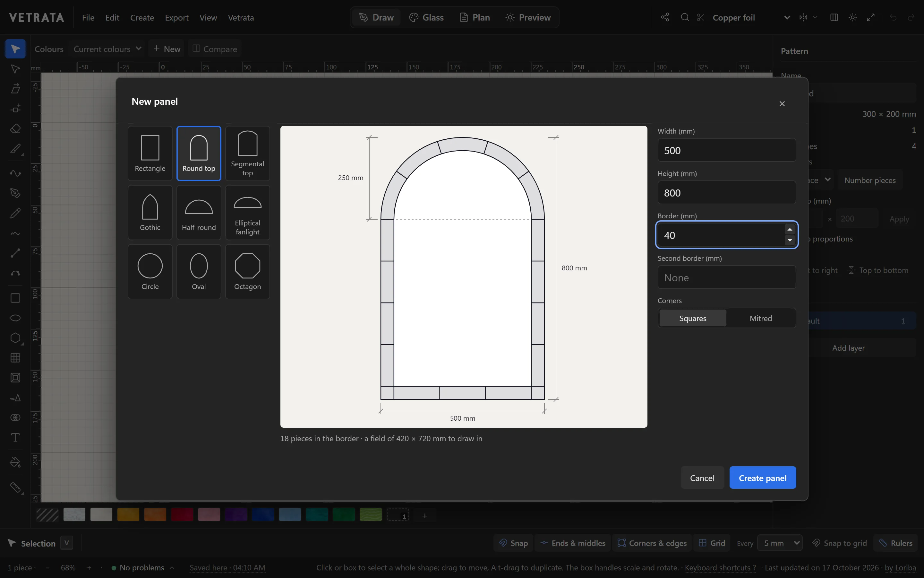Select the smooth curve tool

coord(15,173)
